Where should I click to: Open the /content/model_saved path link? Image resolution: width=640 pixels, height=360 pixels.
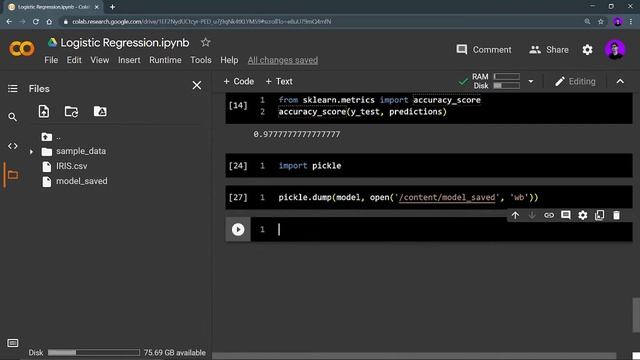[447, 198]
